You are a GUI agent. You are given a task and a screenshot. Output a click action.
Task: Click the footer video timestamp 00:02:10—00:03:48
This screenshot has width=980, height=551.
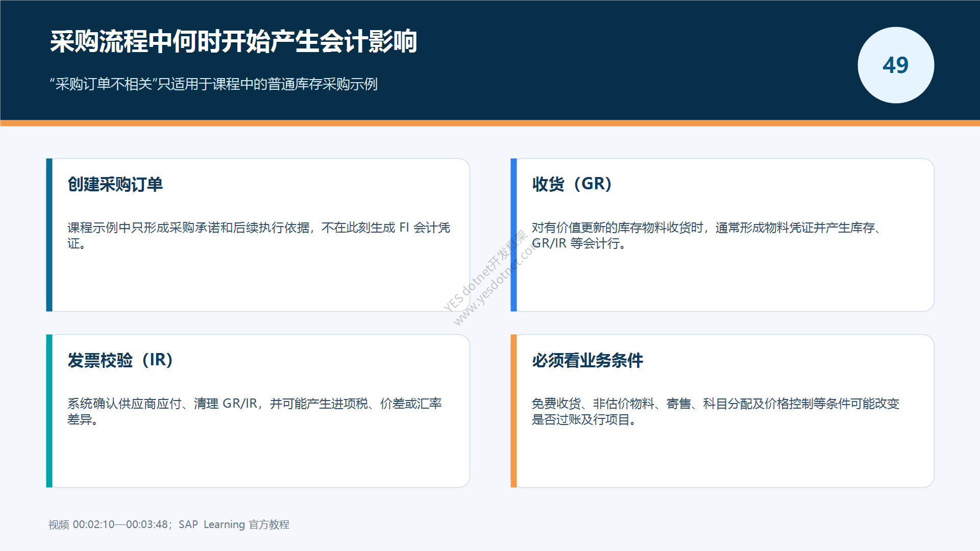click(x=120, y=524)
